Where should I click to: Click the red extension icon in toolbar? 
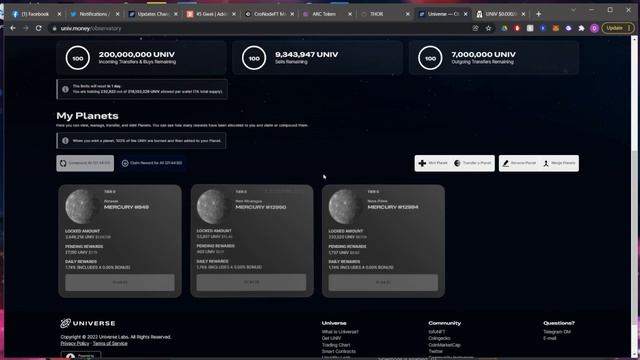click(517, 28)
